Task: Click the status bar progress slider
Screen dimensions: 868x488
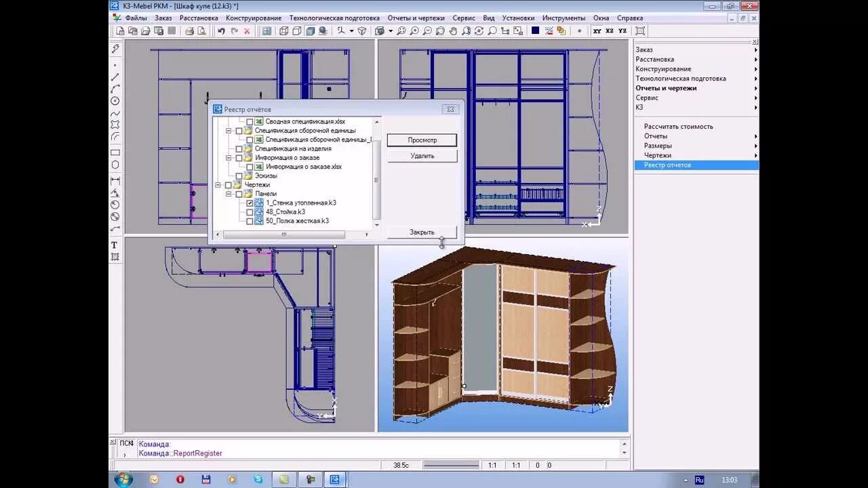Action: click(x=451, y=466)
